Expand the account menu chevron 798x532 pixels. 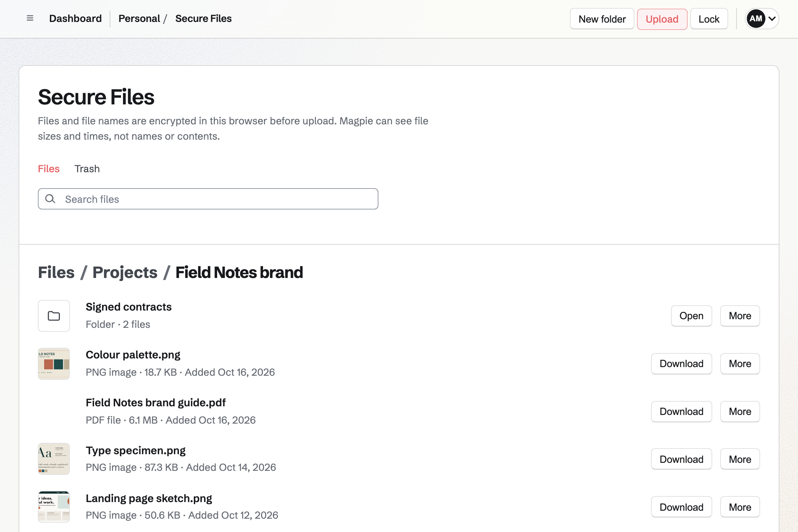pyautogui.click(x=772, y=19)
